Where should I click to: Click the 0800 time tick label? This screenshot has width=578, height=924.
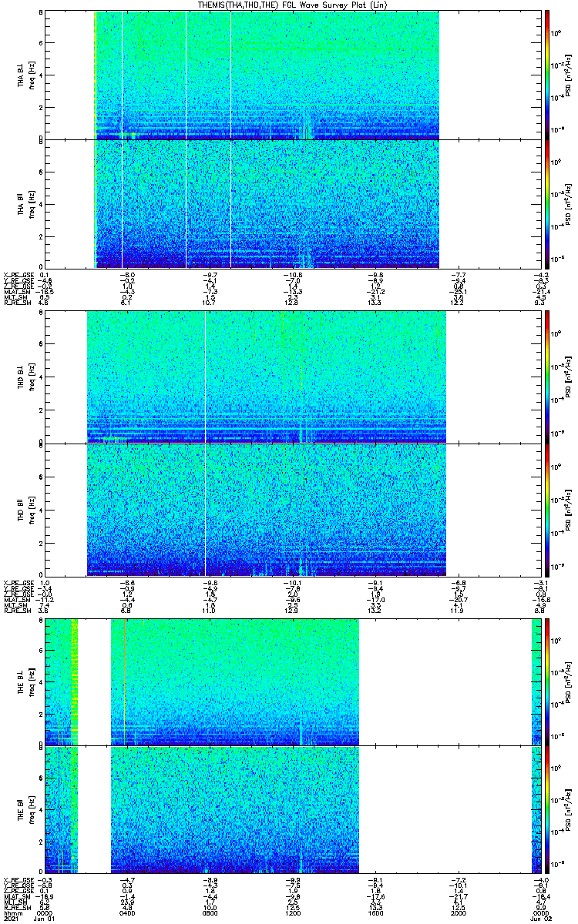[x=210, y=913]
